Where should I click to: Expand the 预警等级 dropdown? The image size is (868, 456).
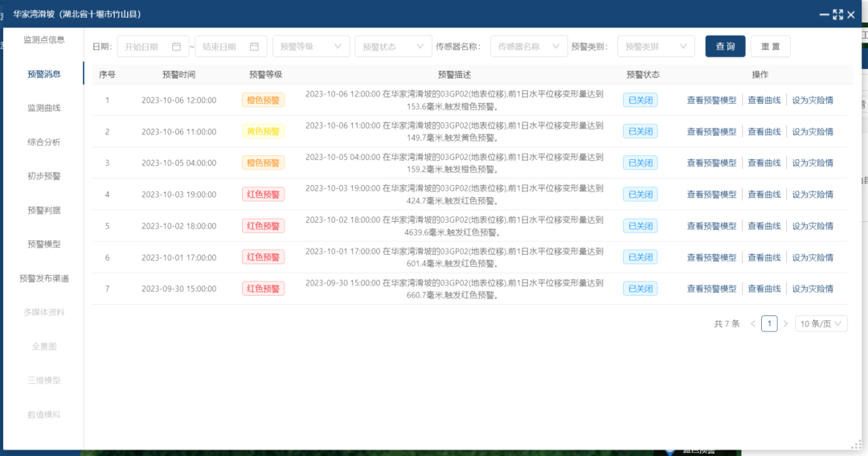311,47
